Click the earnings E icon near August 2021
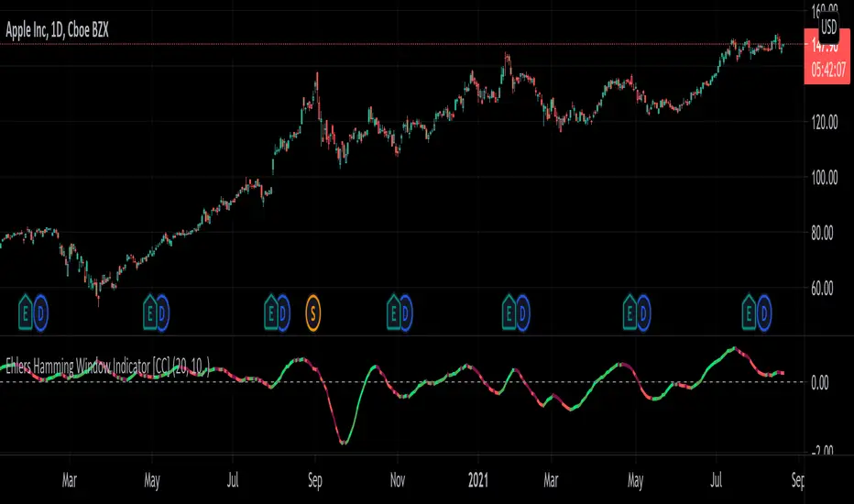The width and height of the screenshot is (854, 504). click(x=749, y=312)
